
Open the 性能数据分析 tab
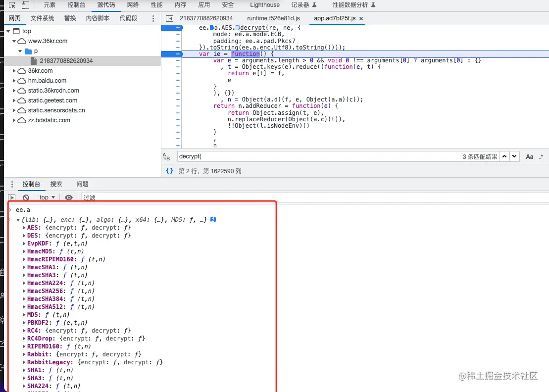tap(354, 5)
